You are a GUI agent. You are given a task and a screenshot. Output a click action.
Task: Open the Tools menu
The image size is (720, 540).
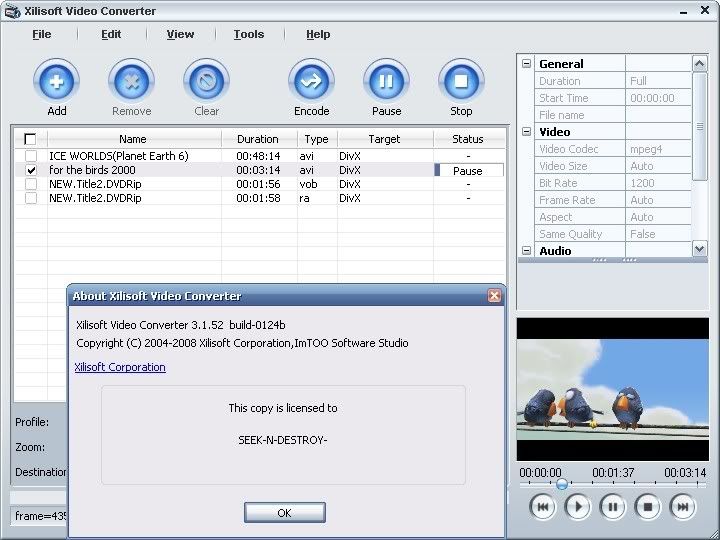(249, 34)
